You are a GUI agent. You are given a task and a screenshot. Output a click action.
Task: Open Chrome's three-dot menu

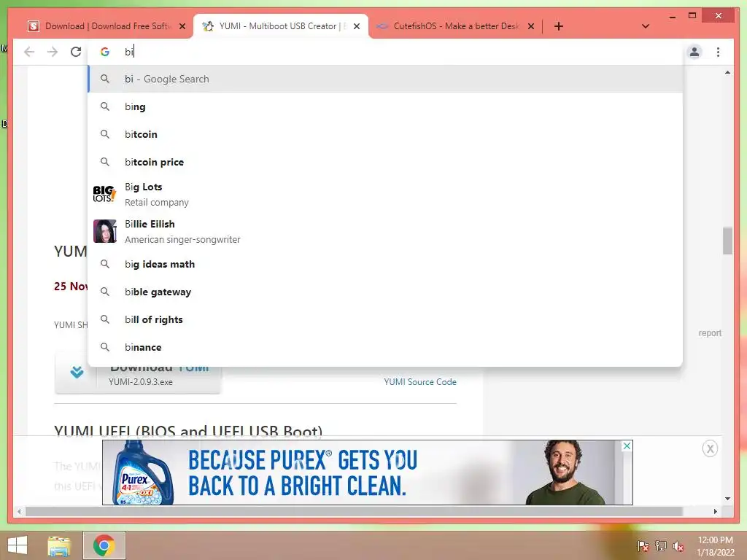click(x=718, y=52)
